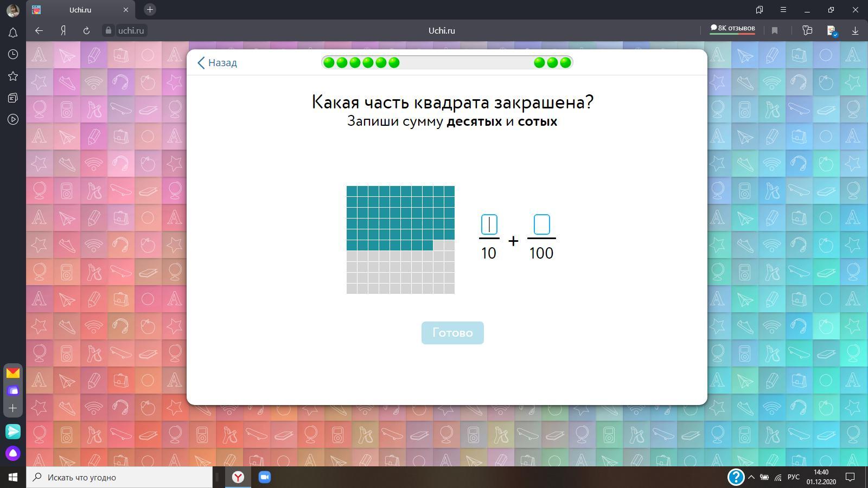The width and height of the screenshot is (868, 488).
Task: Close the Uchi.ru browser tab
Action: pos(126,10)
